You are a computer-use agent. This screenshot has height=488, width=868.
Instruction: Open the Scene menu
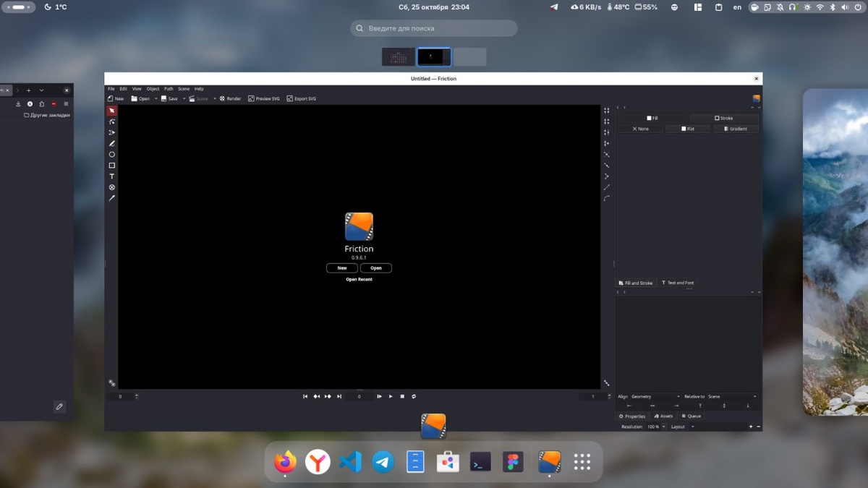coord(184,89)
